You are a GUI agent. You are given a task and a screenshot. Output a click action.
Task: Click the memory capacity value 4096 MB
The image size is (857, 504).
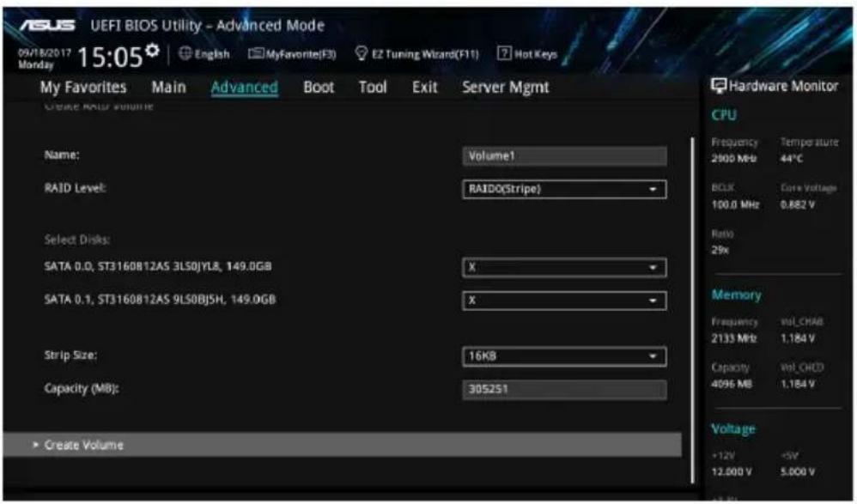pyautogui.click(x=732, y=384)
